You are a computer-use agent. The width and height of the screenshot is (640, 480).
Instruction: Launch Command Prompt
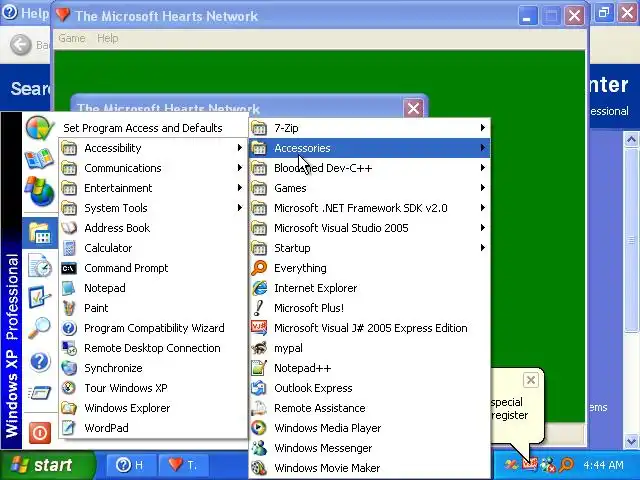coord(153,268)
